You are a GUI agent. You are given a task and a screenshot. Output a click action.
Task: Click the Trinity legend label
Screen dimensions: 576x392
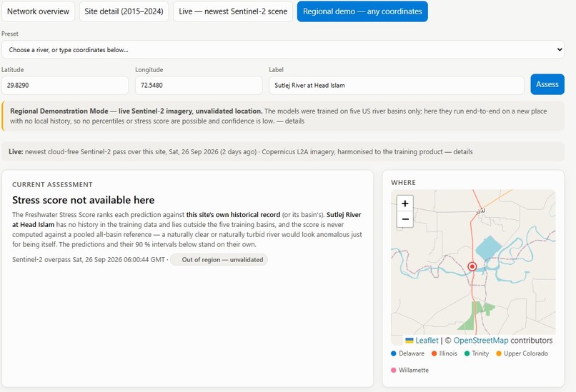coord(480,353)
